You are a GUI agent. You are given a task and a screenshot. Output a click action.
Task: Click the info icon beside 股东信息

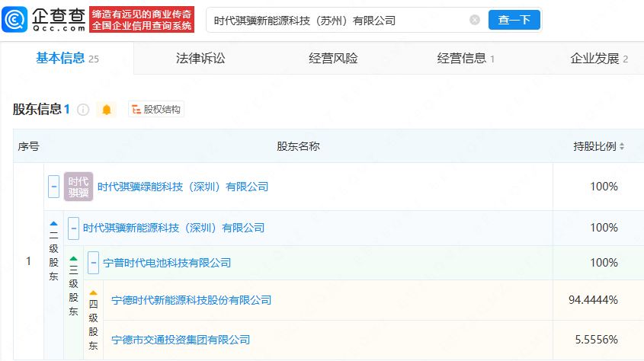[x=83, y=110]
